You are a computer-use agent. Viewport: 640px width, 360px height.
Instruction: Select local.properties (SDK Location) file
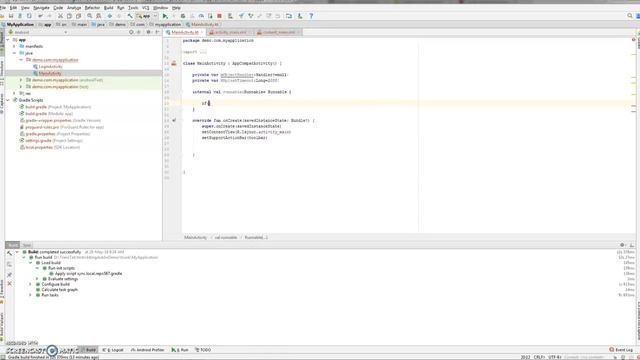pyautogui.click(x=53, y=147)
